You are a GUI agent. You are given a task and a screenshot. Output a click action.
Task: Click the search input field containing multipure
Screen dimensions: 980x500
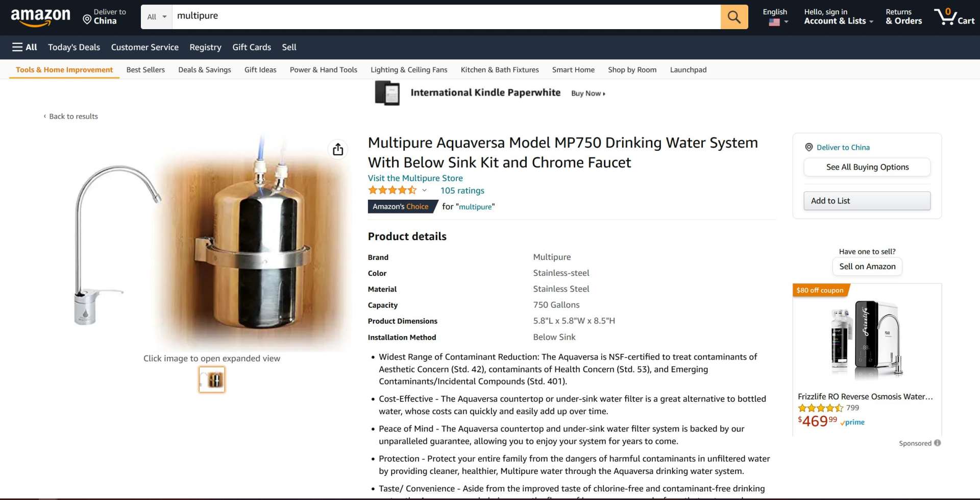447,17
